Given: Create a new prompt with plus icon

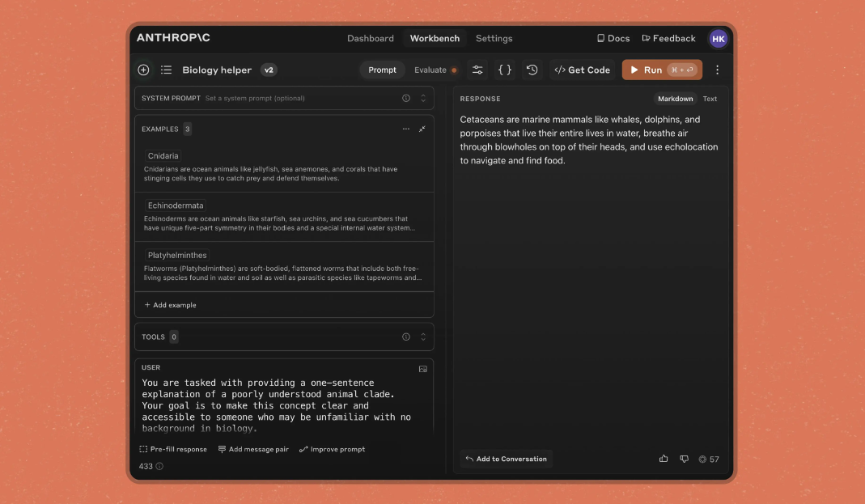Looking at the screenshot, I should point(143,70).
